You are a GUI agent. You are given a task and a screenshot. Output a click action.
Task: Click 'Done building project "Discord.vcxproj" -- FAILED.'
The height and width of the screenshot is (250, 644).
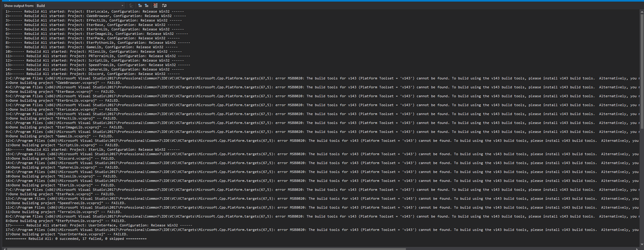60,158
